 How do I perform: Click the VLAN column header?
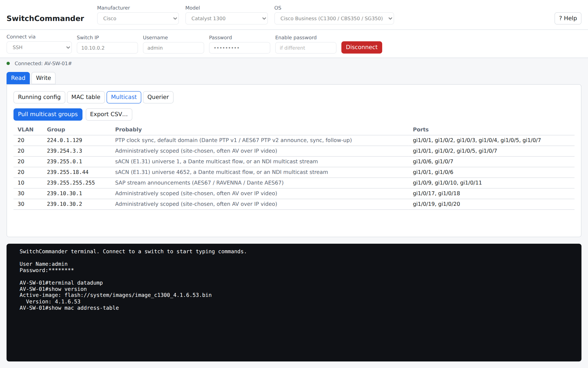[x=26, y=129]
